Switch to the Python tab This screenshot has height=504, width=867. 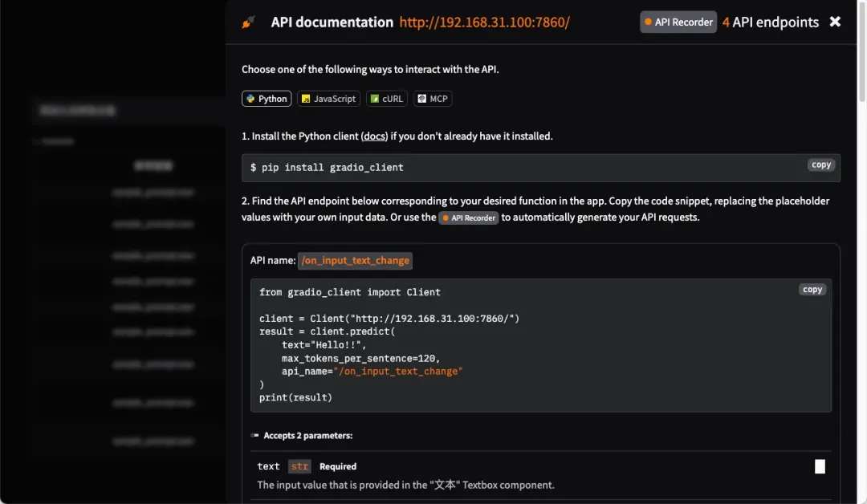pos(267,99)
